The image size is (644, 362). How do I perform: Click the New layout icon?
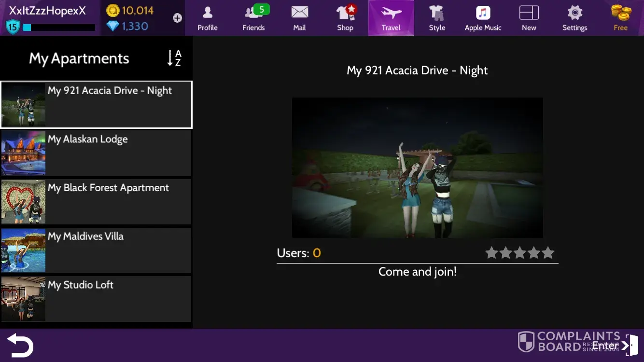click(529, 18)
